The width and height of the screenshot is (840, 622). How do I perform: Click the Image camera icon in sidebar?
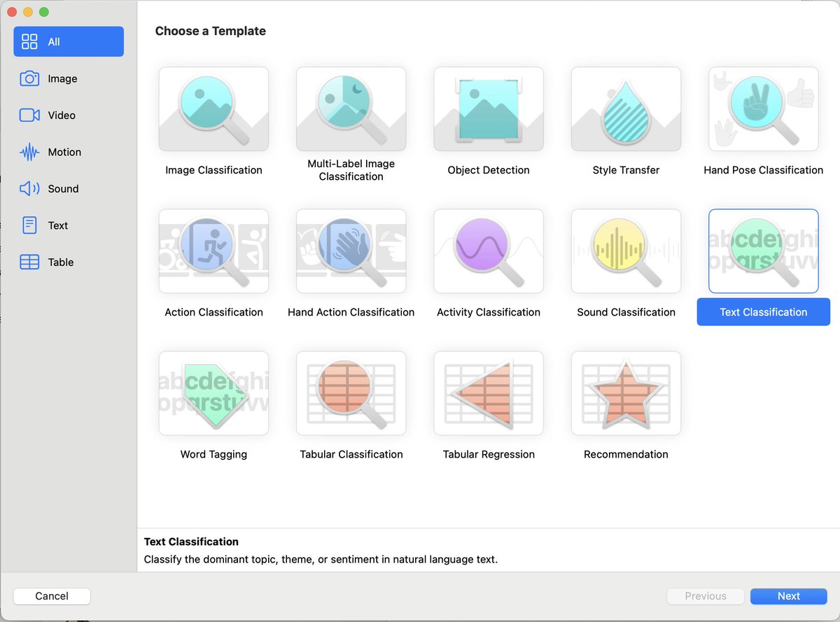tap(29, 78)
